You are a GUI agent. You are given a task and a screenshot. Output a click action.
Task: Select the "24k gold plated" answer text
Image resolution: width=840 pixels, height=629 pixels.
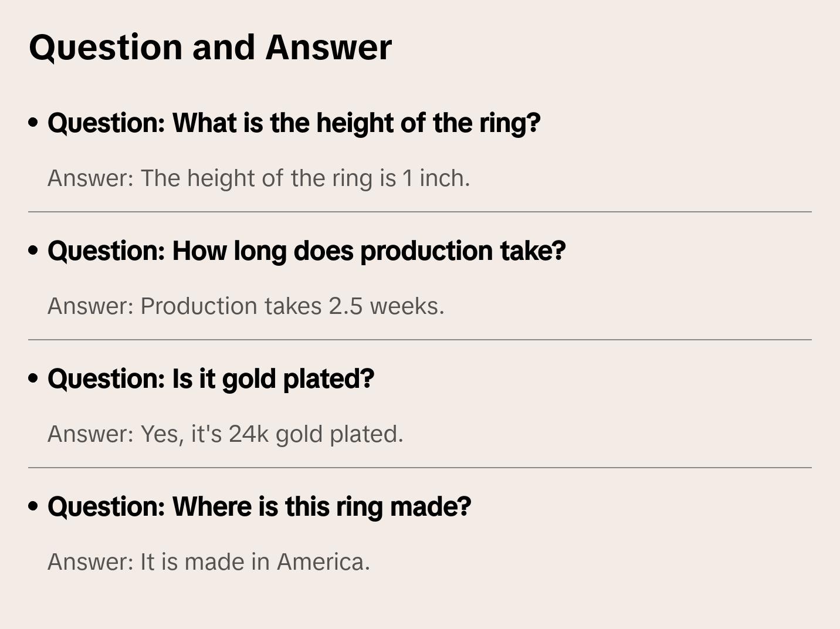coord(225,434)
